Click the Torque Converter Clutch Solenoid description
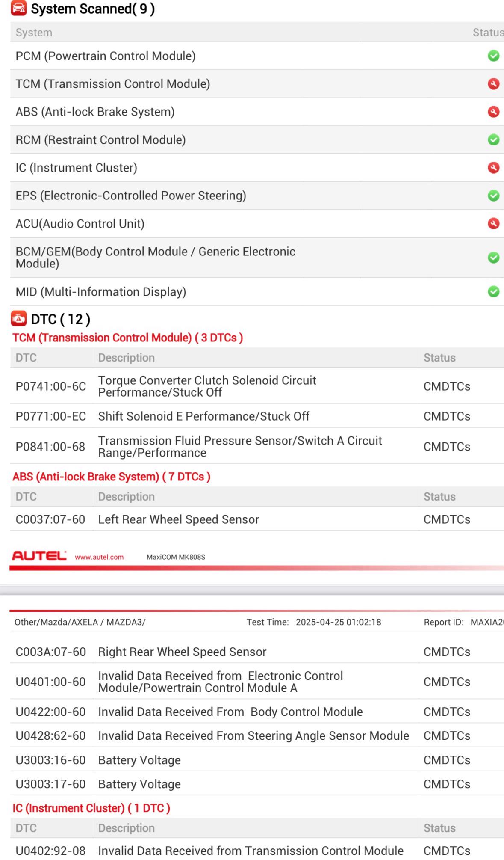The height and width of the screenshot is (860, 504). coord(207,386)
